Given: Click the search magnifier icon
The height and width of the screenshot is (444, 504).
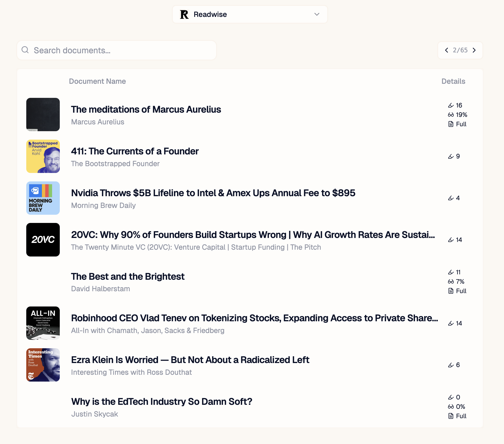Looking at the screenshot, I should [x=25, y=50].
